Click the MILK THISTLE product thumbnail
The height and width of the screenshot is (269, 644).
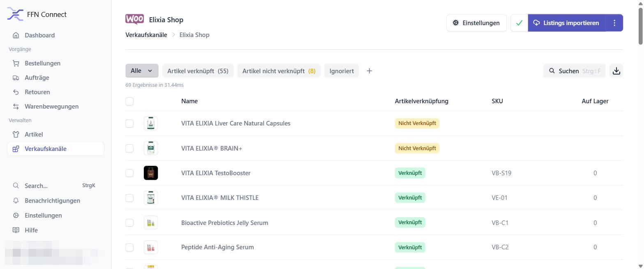(x=151, y=198)
